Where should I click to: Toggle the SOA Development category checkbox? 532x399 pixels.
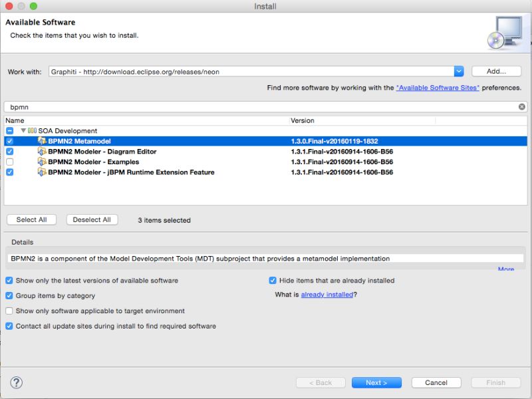click(x=10, y=130)
